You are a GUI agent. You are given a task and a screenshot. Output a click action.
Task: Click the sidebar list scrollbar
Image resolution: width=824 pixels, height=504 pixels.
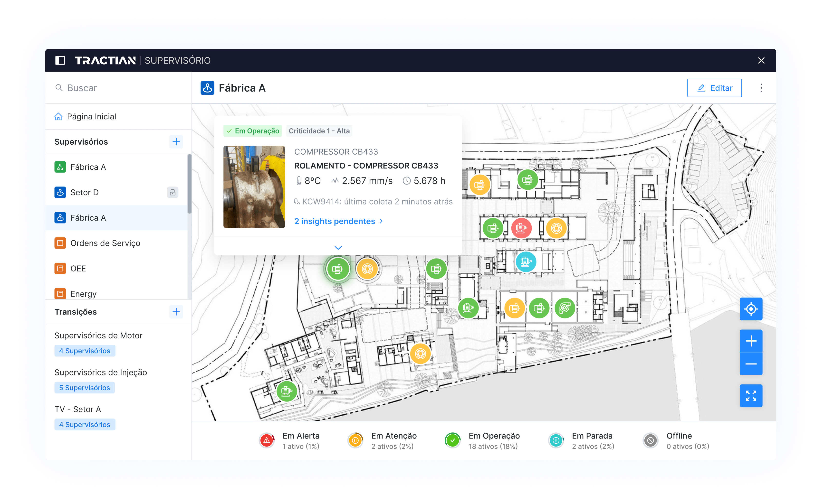tap(189, 184)
